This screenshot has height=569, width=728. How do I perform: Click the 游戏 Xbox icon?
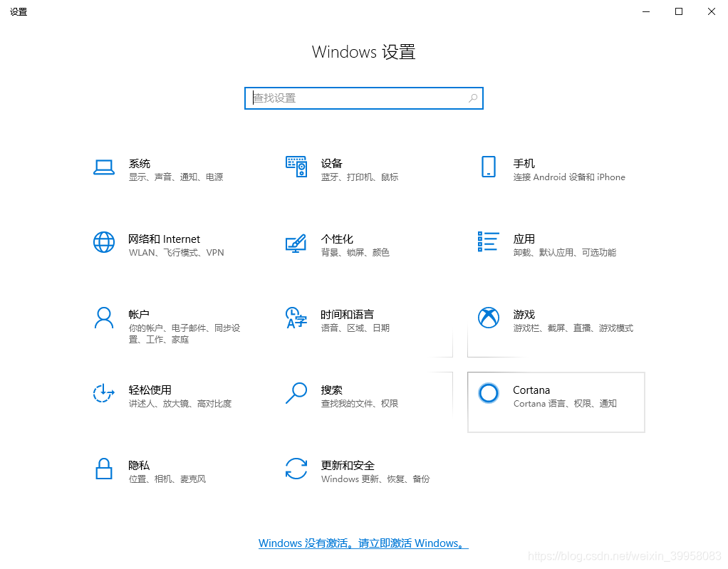[489, 318]
